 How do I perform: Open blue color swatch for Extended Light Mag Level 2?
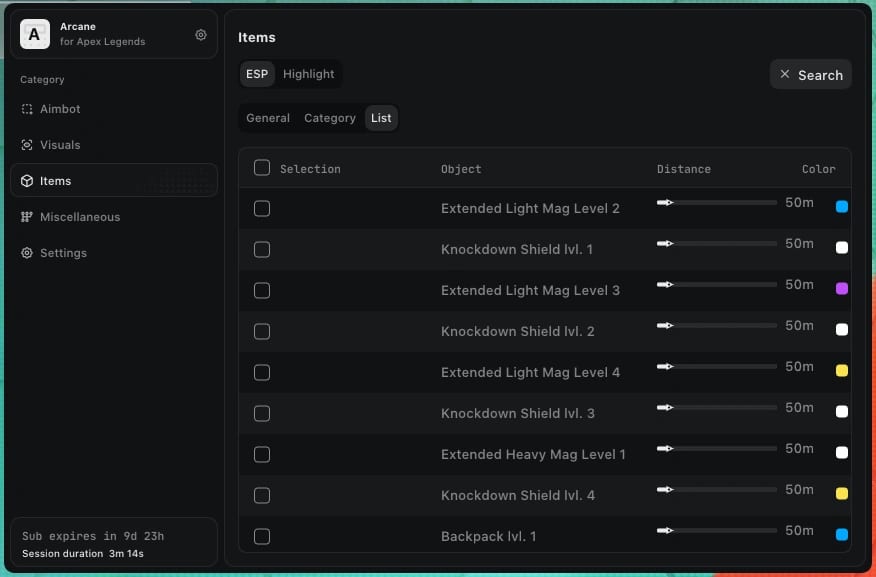[842, 207]
